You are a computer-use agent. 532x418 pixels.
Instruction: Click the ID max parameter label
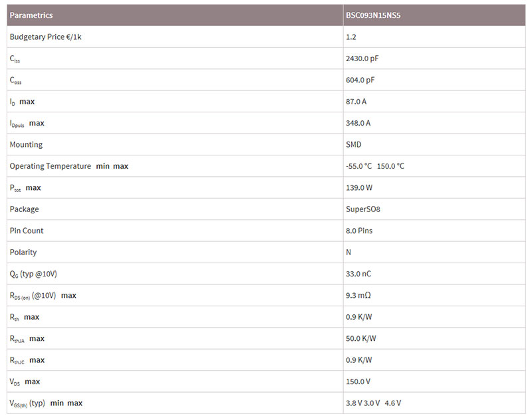click(22, 102)
